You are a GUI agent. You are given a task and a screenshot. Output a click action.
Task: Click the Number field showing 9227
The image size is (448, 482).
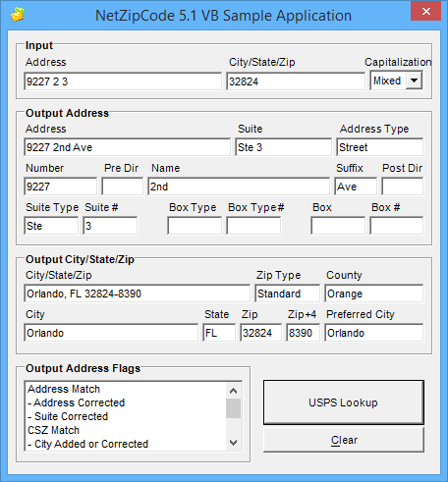(x=60, y=187)
